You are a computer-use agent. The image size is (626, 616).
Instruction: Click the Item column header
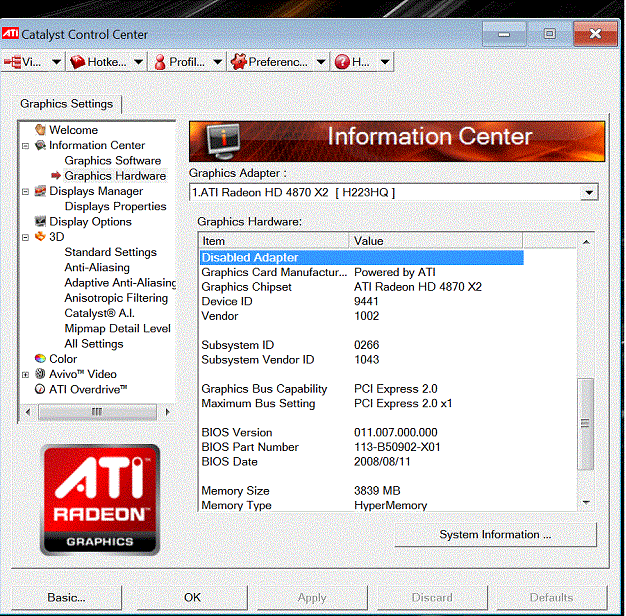[x=274, y=241]
